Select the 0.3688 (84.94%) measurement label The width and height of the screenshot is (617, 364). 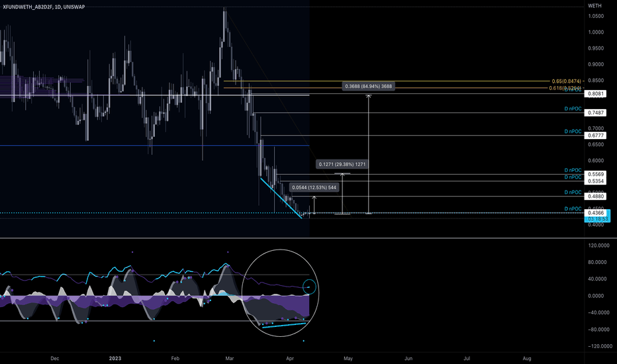click(x=368, y=86)
